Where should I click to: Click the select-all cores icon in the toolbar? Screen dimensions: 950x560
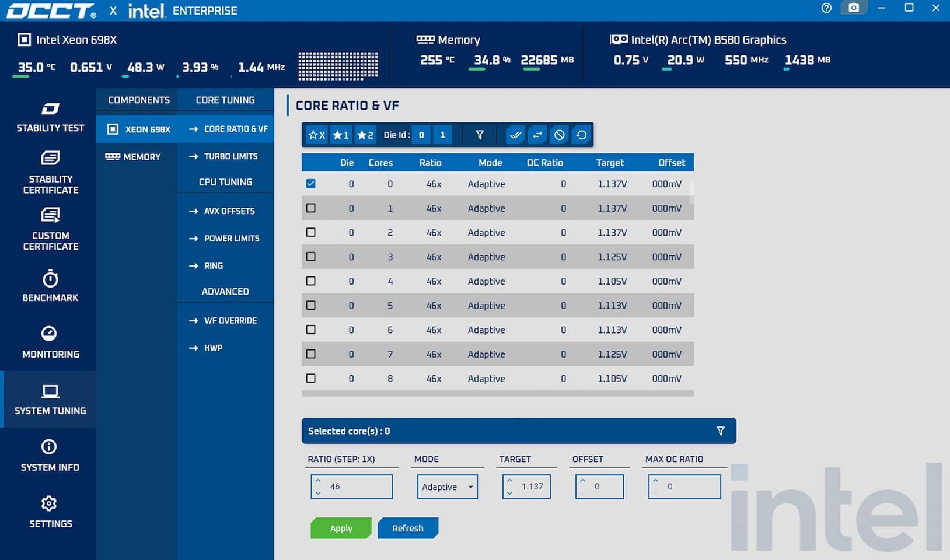(515, 135)
